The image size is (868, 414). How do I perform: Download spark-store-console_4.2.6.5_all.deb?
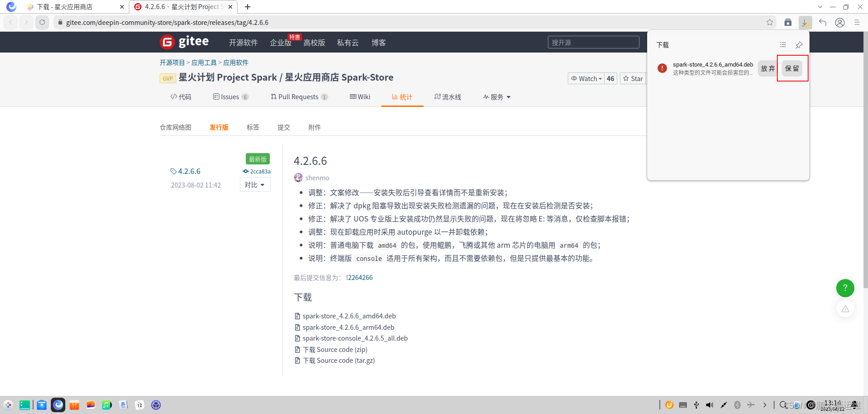(x=355, y=338)
